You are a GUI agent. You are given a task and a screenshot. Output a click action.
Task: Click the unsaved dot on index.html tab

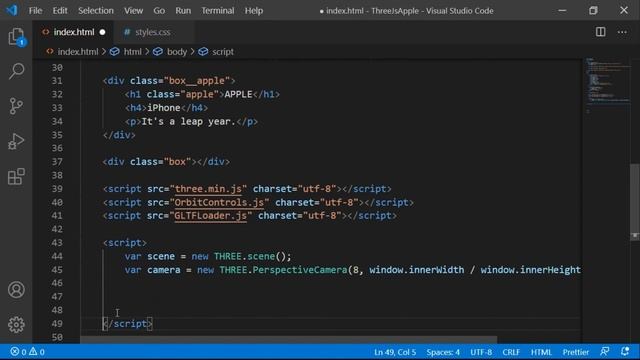(x=102, y=32)
